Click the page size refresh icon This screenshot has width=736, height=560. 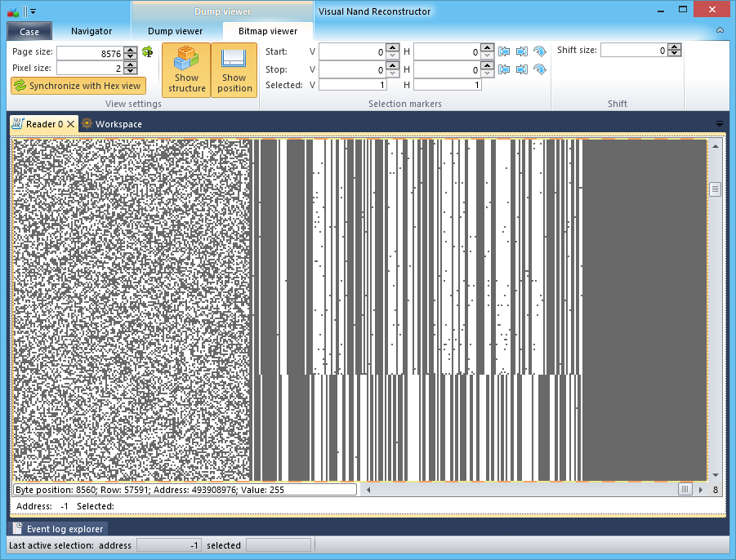147,52
